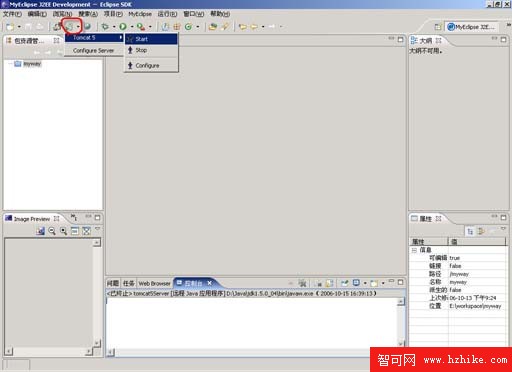The width and height of the screenshot is (512, 372).
Task: Click the green Run toolbar icon
Action: click(123, 27)
